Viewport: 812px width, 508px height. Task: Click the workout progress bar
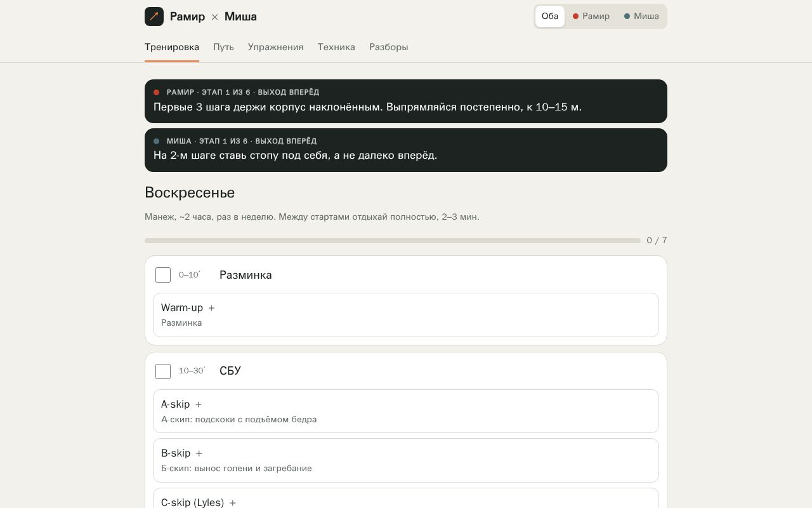tap(393, 241)
